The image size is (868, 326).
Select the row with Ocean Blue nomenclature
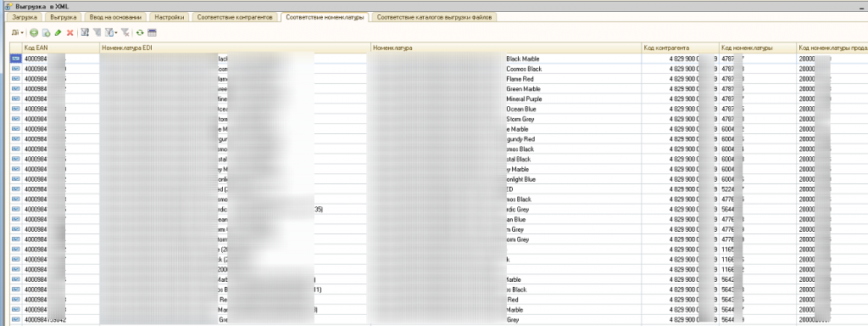(437, 110)
